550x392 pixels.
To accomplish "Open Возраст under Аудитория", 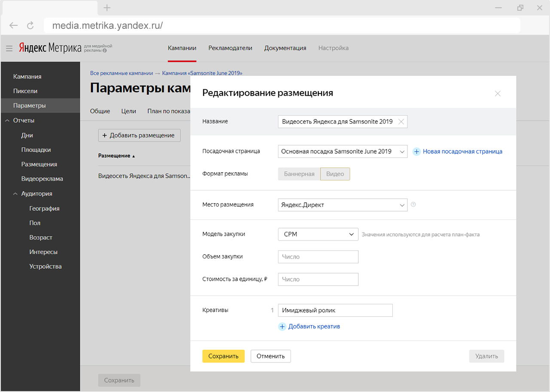I will click(41, 238).
